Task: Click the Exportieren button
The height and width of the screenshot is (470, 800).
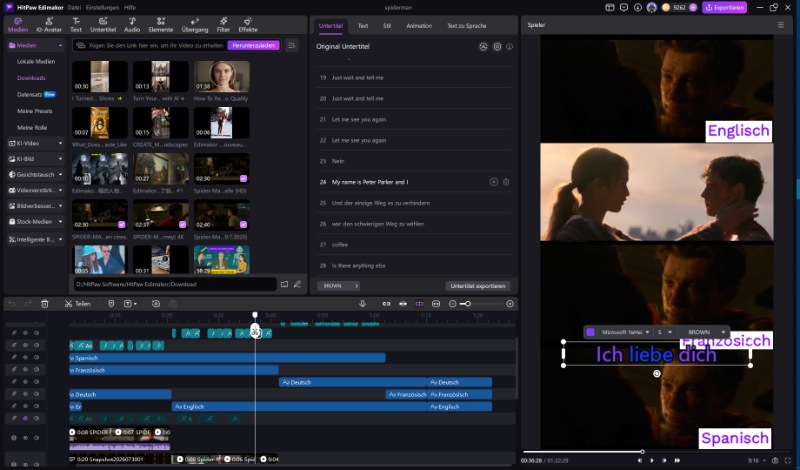Action: point(724,7)
